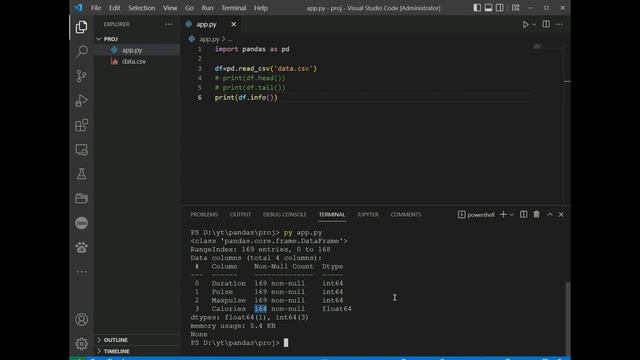This screenshot has height=360, width=640.
Task: Click app.py in the breadcrumb
Action: [x=209, y=39]
